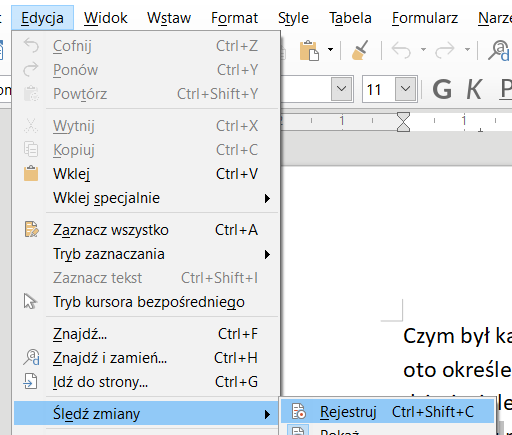This screenshot has width=512, height=435.
Task: Open the Tabela menu
Action: pyautogui.click(x=350, y=18)
